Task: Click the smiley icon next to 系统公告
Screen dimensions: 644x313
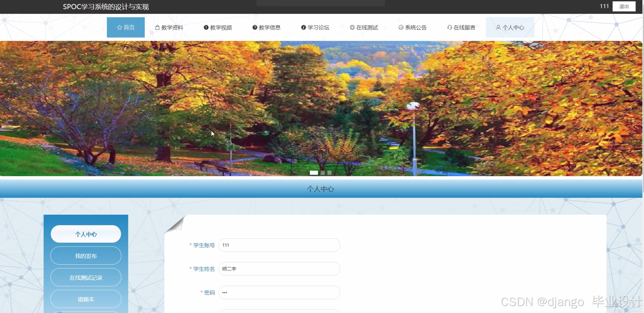Action: (401, 27)
